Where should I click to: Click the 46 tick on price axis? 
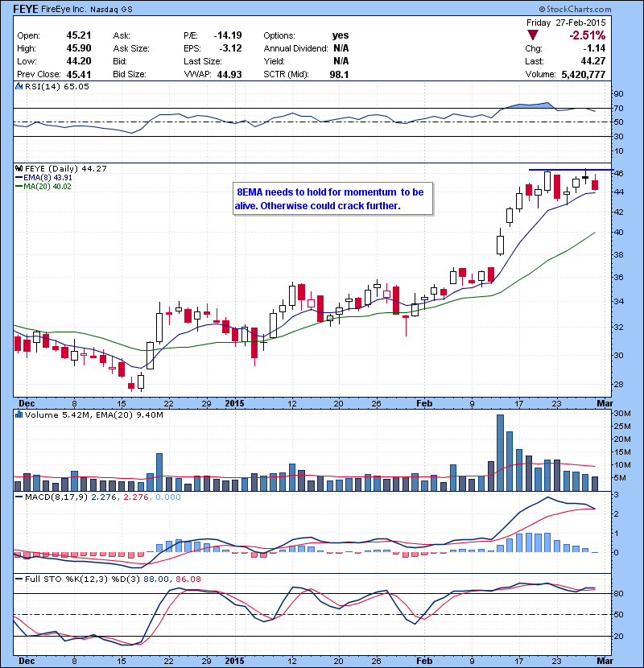click(x=618, y=173)
